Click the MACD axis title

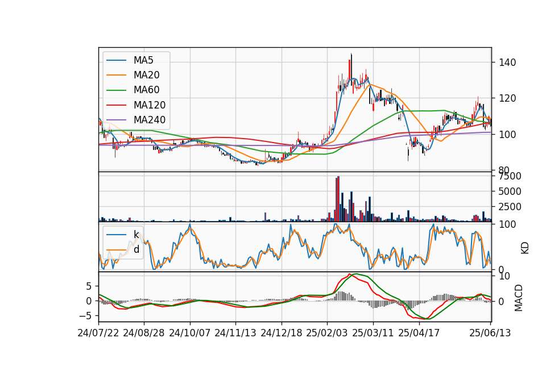click(x=519, y=298)
